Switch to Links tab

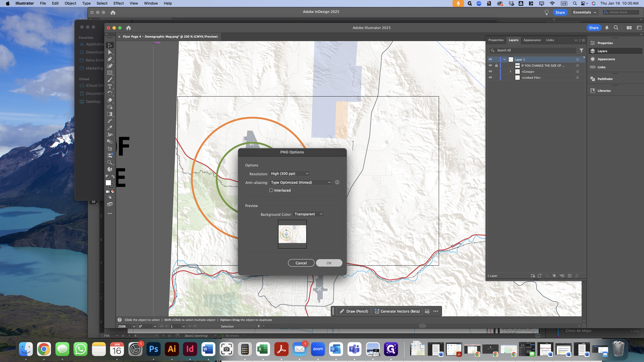550,40
